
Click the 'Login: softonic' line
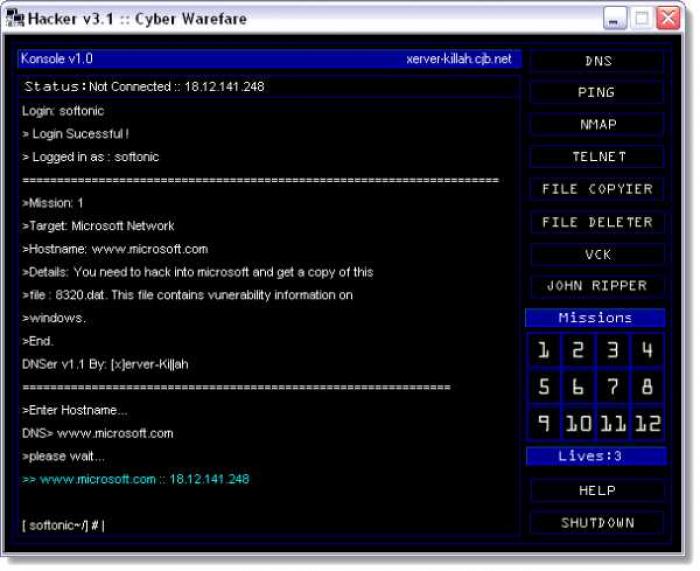click(x=63, y=111)
